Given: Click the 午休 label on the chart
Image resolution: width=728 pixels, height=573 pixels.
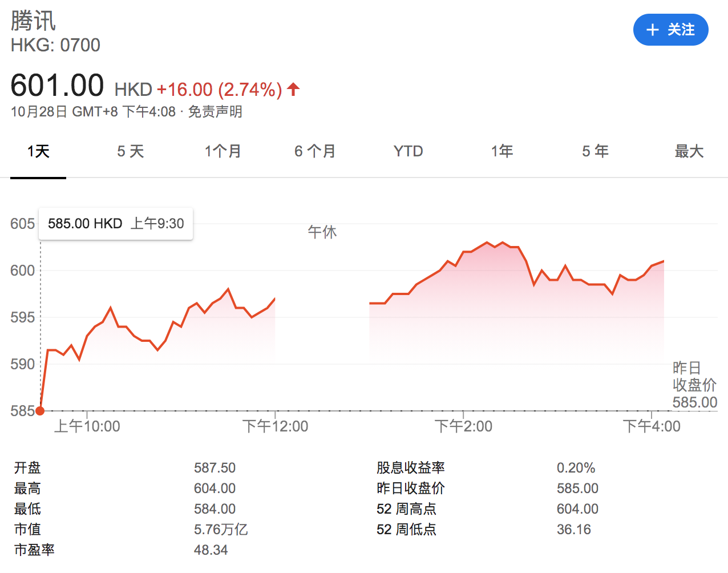Looking at the screenshot, I should [322, 232].
